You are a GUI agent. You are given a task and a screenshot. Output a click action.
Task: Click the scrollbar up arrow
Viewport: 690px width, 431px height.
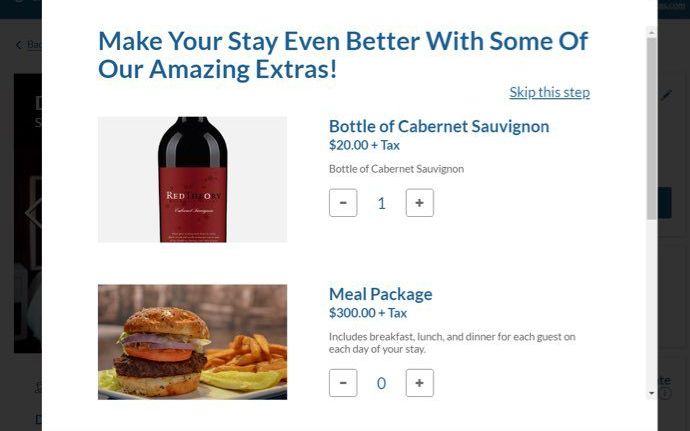(x=651, y=33)
